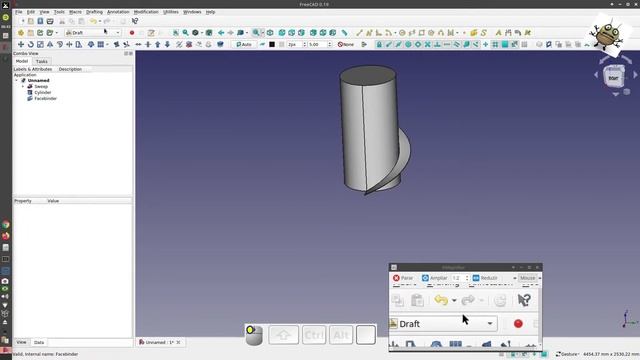Click the Fit All view icon

click(176, 33)
